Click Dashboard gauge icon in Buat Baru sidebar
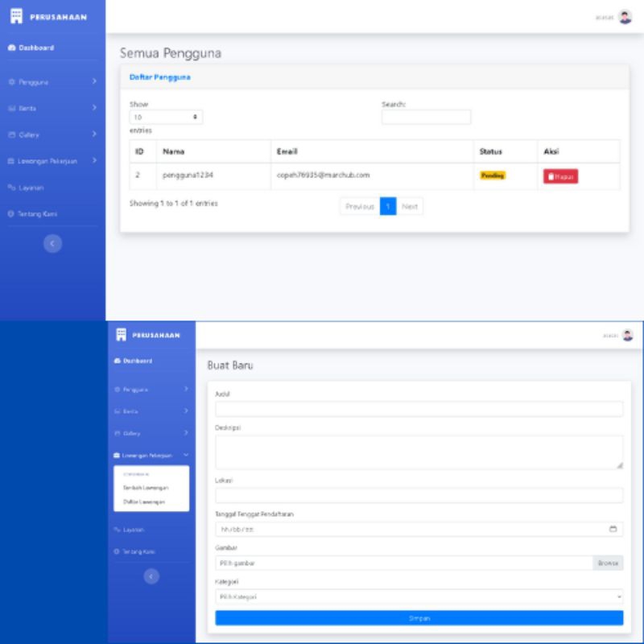 [x=118, y=361]
